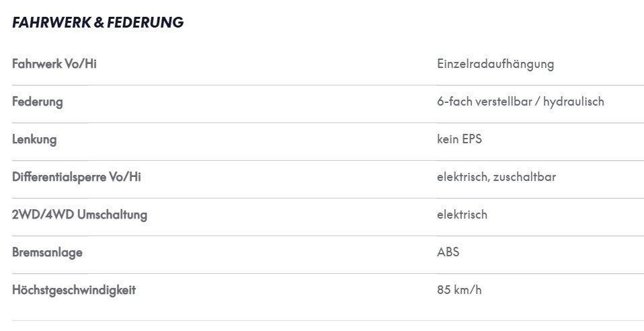
Task: Select the Bremsanlage row label
Action: click(47, 253)
